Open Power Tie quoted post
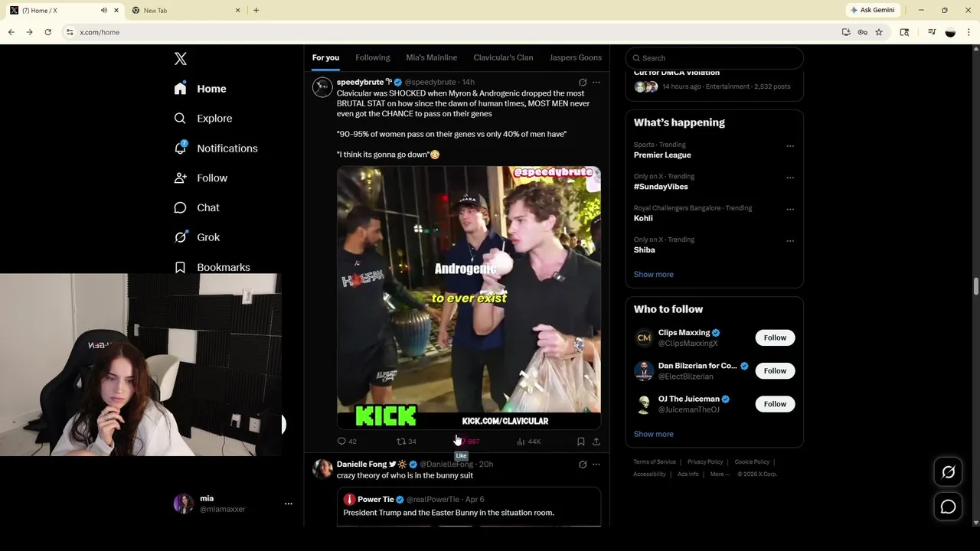Viewport: 980px width, 551px height. pos(469,507)
